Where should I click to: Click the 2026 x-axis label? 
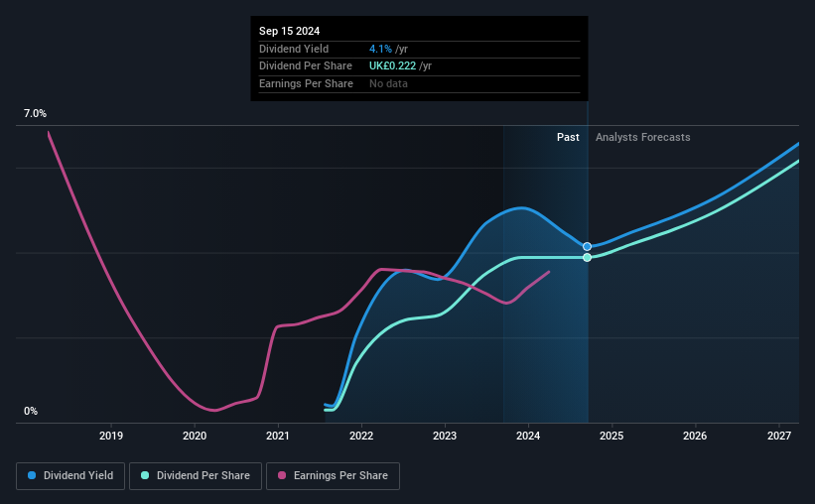click(x=695, y=436)
